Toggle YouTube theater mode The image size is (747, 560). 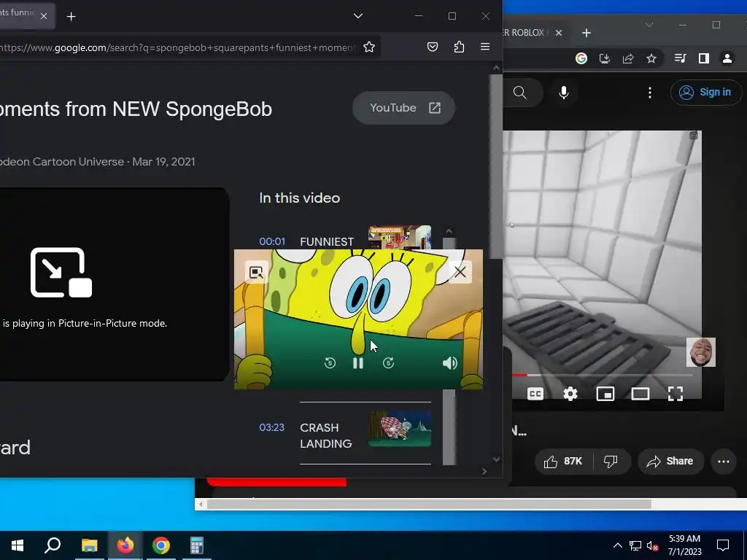[640, 394]
